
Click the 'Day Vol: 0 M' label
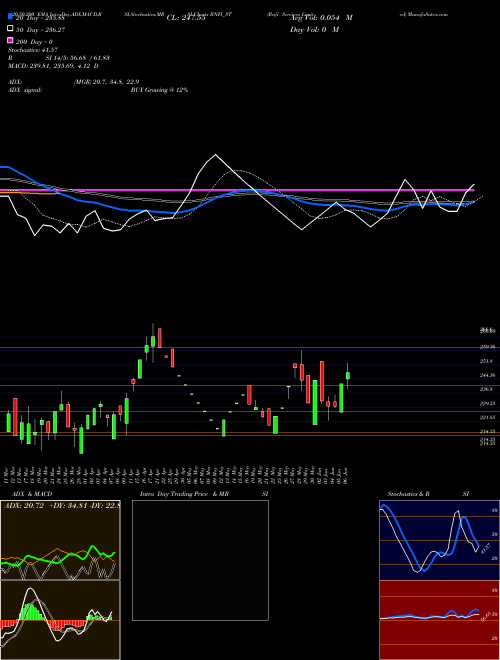pos(314,29)
